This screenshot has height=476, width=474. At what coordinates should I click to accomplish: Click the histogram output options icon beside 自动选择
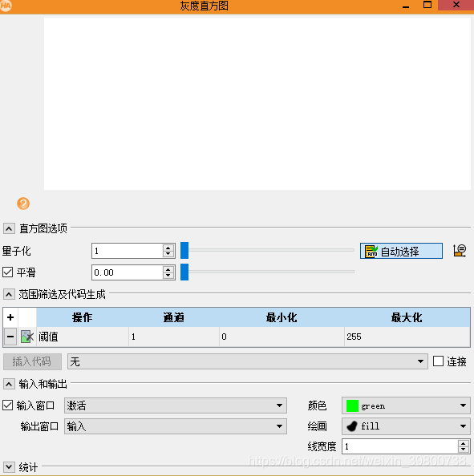click(x=460, y=251)
